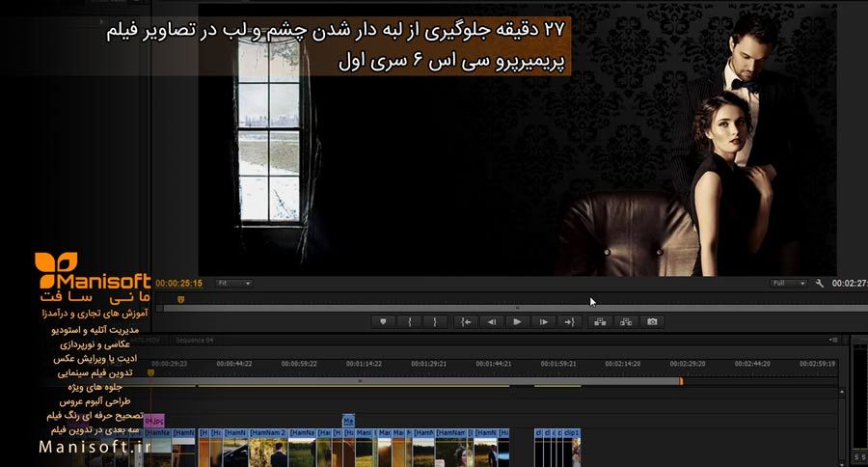Export frame with camera icon
Image resolution: width=868 pixels, height=467 pixels.
coord(652,322)
